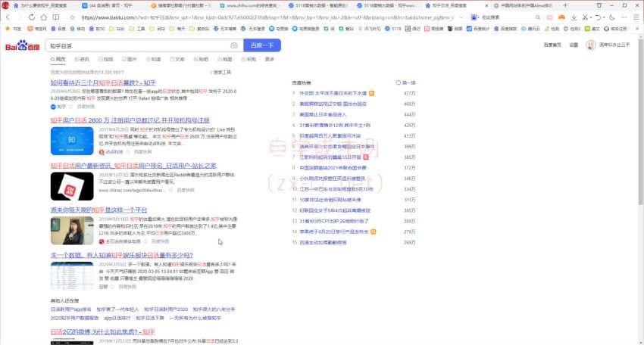
Task: Open the woman photo result thumbnail
Action: (72, 231)
